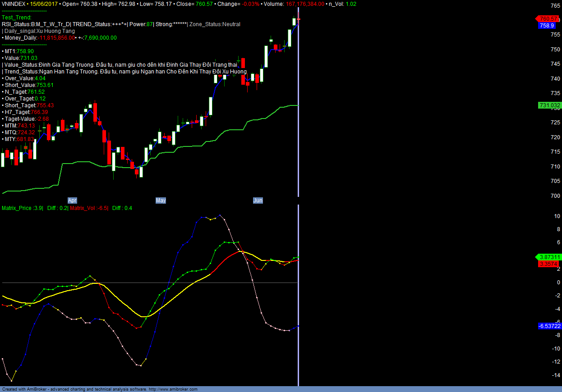The width and height of the screenshot is (562, 392).
Task: Click the Zone_Status Neutral indicator text
Action: tap(215, 24)
